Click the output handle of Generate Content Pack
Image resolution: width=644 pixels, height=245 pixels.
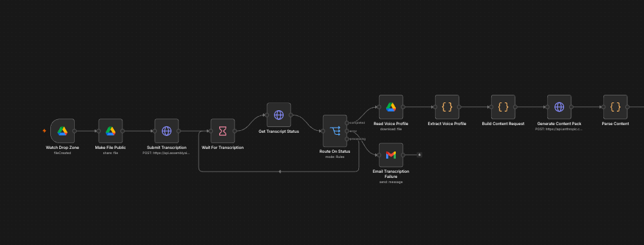point(571,107)
